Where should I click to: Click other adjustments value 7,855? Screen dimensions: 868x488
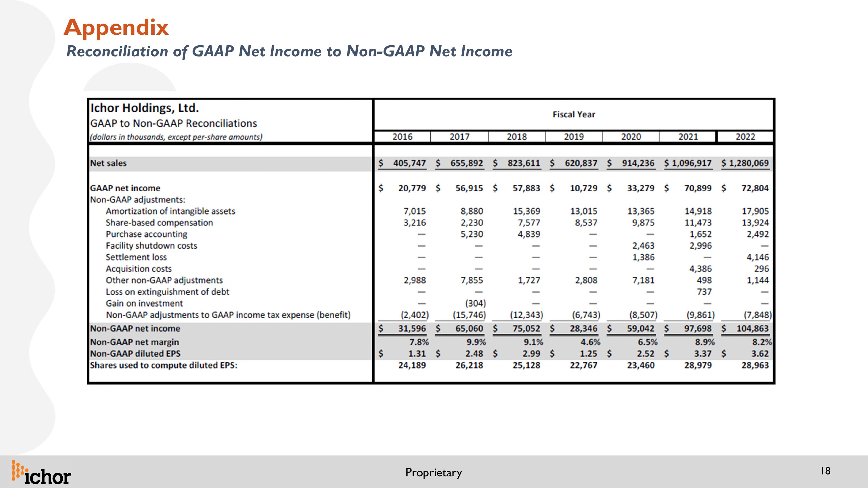472,280
